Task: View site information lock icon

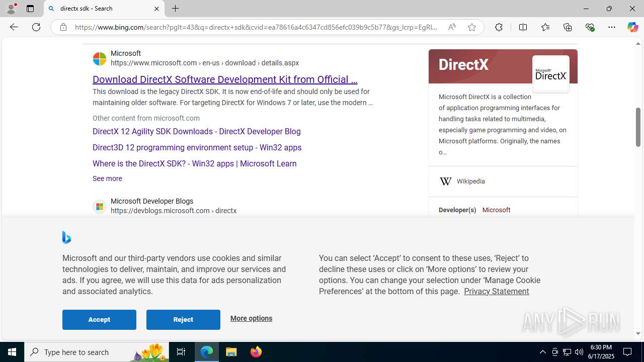Action: pos(63,27)
